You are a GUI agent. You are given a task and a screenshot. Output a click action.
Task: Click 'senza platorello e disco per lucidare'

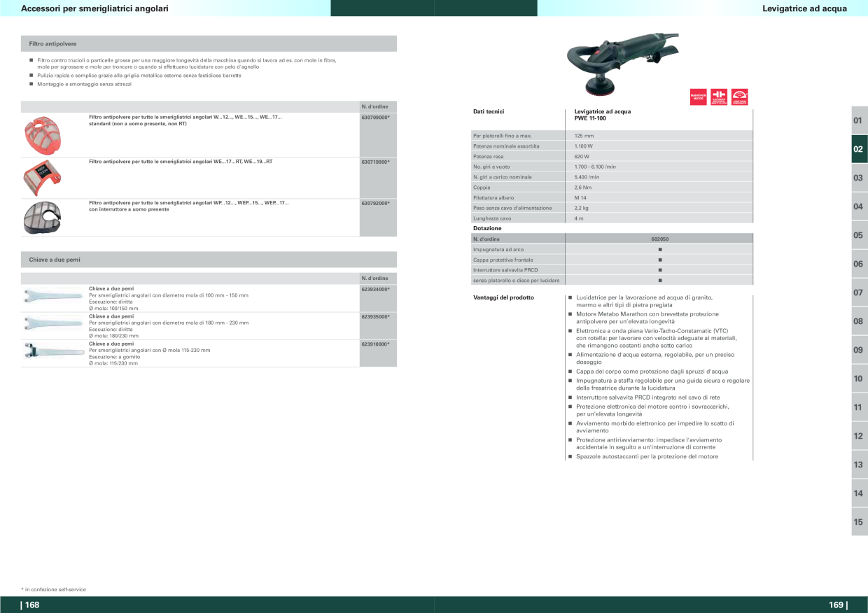(x=517, y=281)
